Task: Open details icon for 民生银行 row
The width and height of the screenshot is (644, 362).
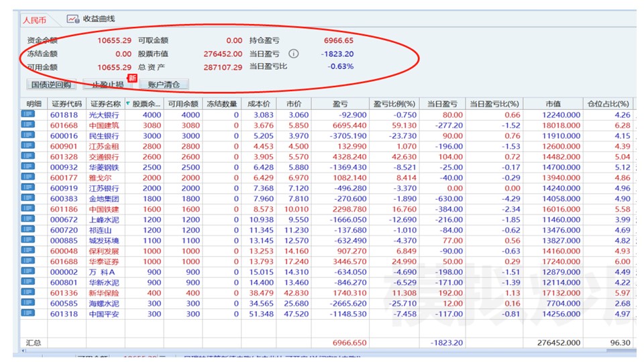Action: [x=28, y=135]
